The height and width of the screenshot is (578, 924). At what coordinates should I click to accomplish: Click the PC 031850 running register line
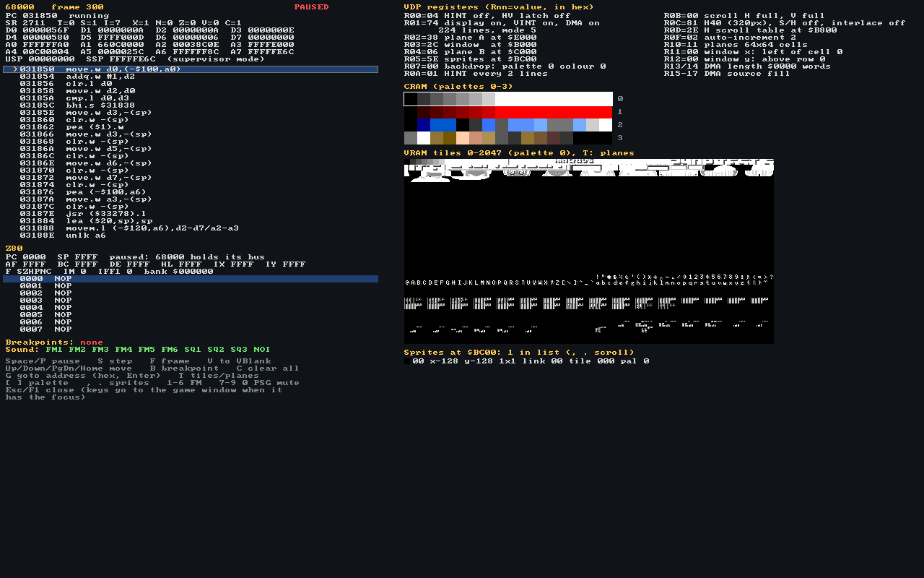(57, 16)
